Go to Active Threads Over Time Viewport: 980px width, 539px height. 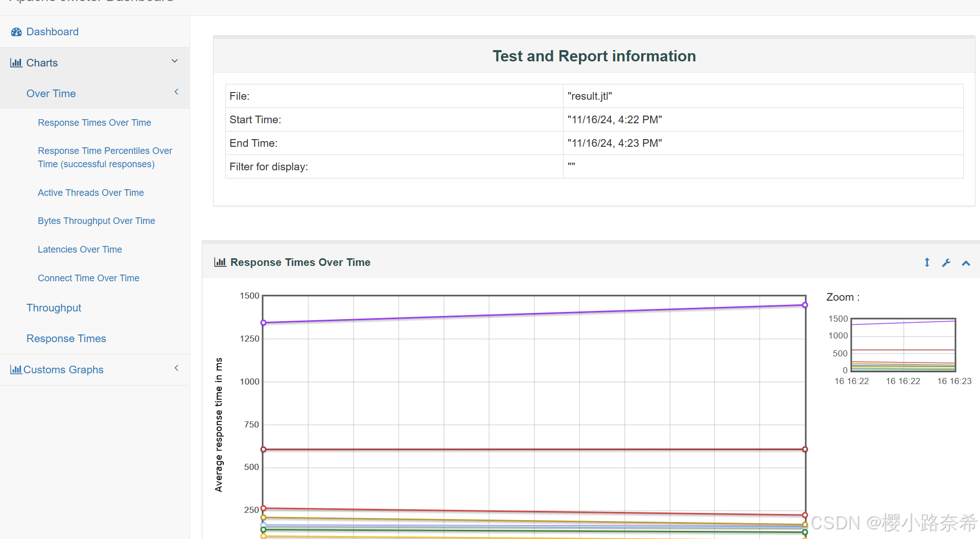[x=91, y=193]
